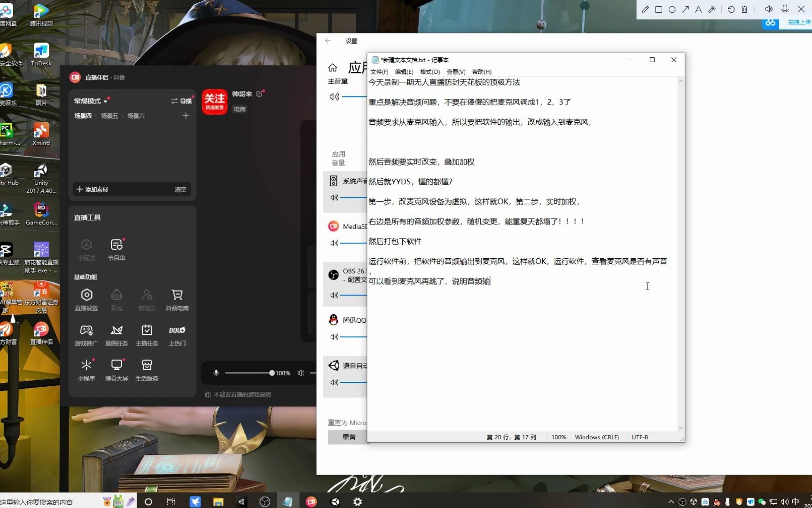Open File Explorer from taskbar
The image size is (812, 508).
pos(218,502)
